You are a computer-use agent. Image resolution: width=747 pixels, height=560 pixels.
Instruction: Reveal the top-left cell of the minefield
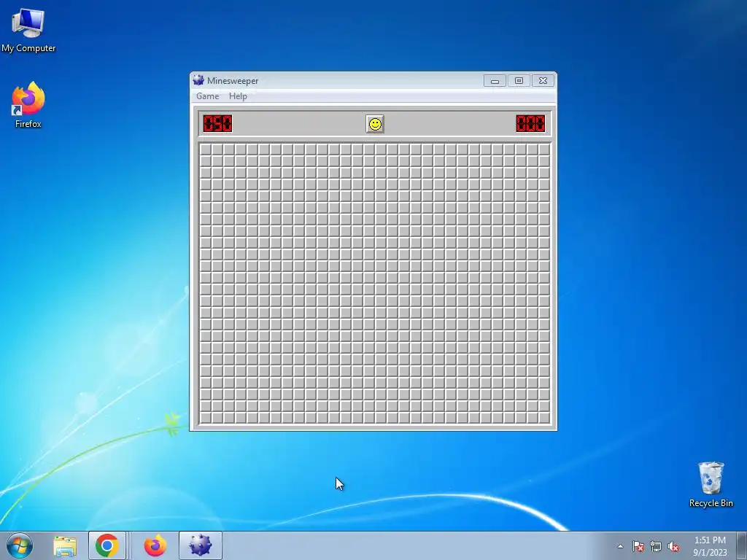tap(205, 149)
